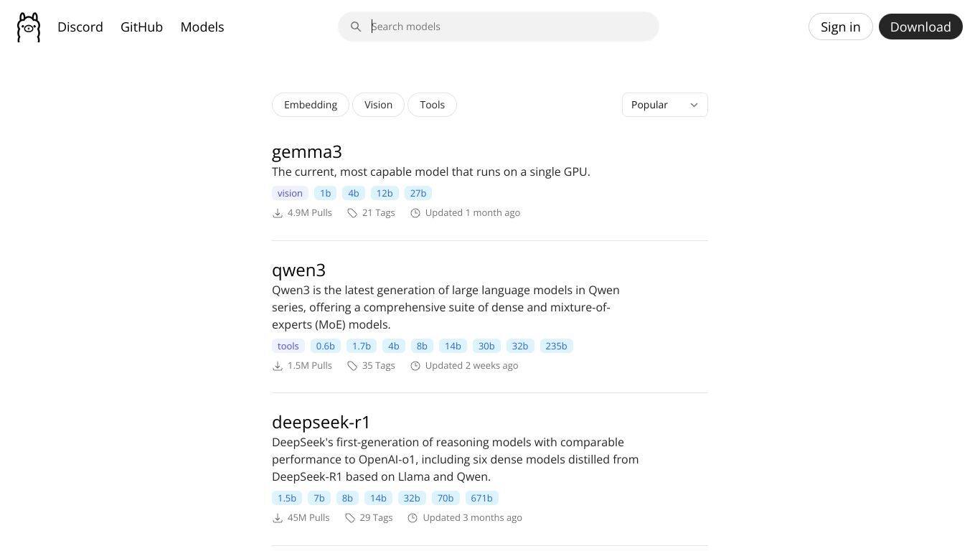The image size is (980, 551).
Task: Click Updated 2 weeks ago text
Action: tap(471, 366)
